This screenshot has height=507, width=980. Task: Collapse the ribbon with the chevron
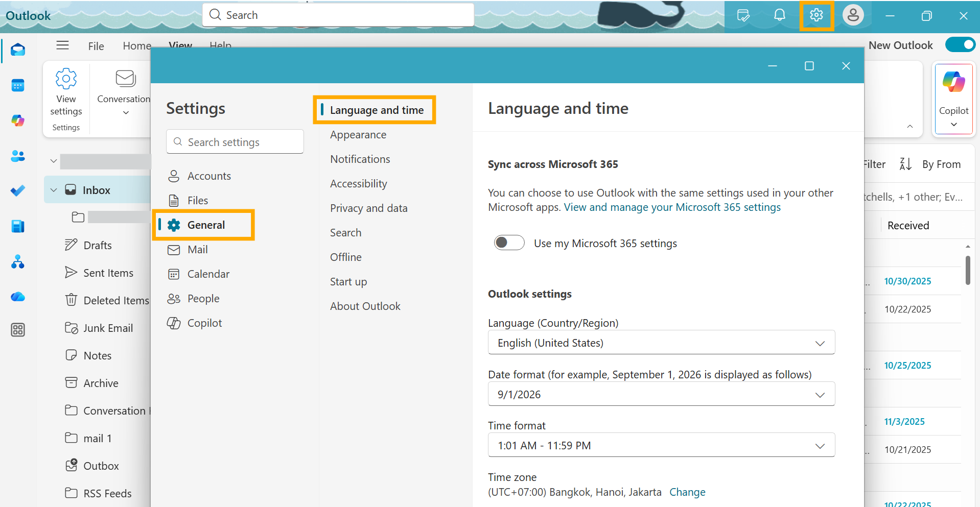coord(909,126)
